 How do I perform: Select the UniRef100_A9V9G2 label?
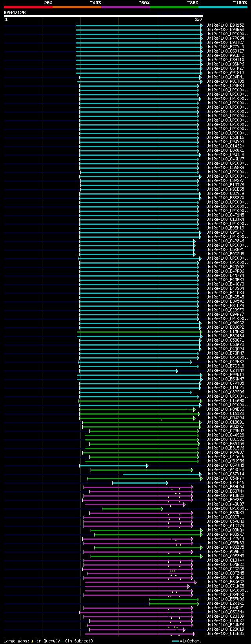[x=225, y=323]
